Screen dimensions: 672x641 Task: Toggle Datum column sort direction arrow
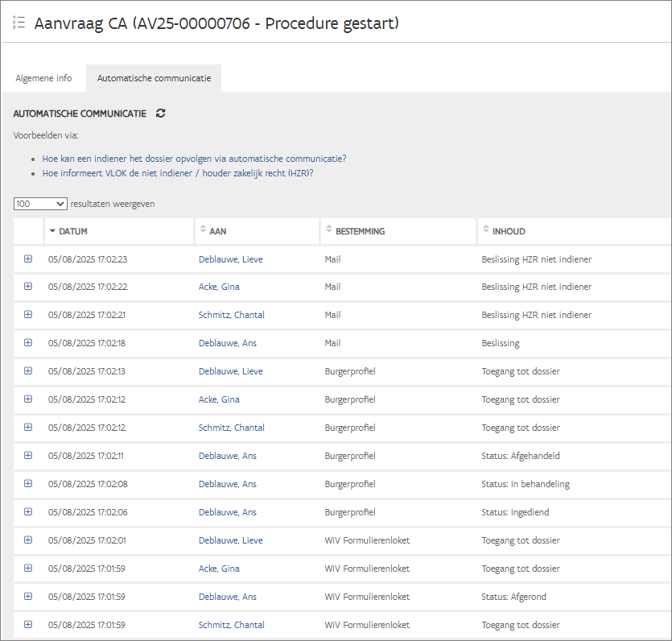pyautogui.click(x=53, y=231)
